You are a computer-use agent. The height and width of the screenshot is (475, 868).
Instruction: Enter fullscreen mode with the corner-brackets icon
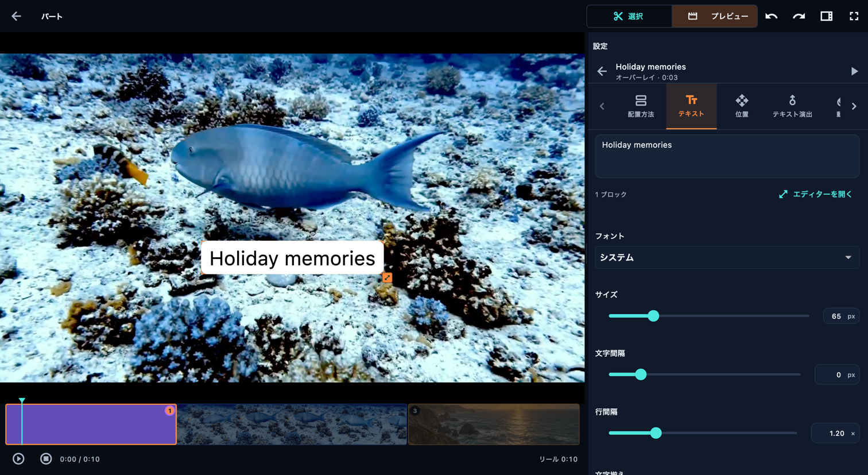(x=854, y=16)
